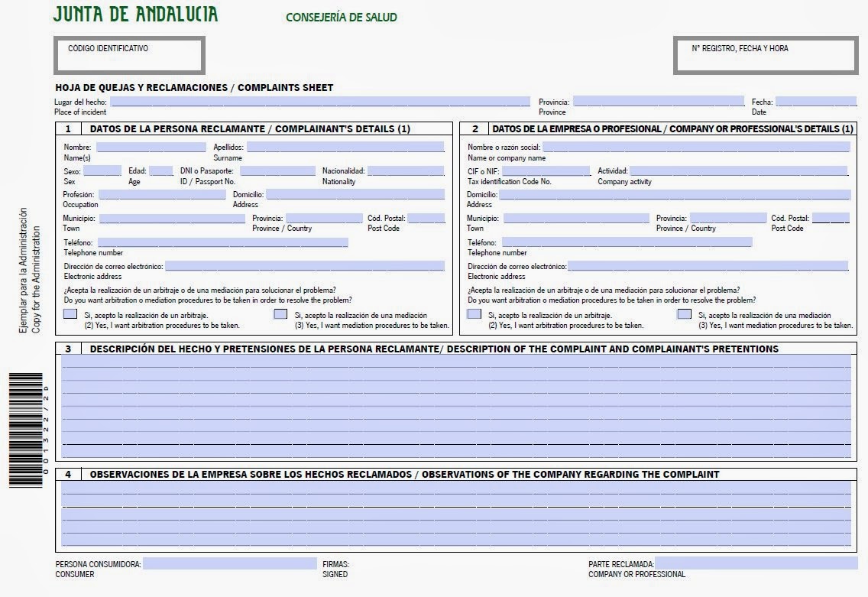Click the complainant Nombre field
The image size is (868, 597).
pyautogui.click(x=151, y=147)
